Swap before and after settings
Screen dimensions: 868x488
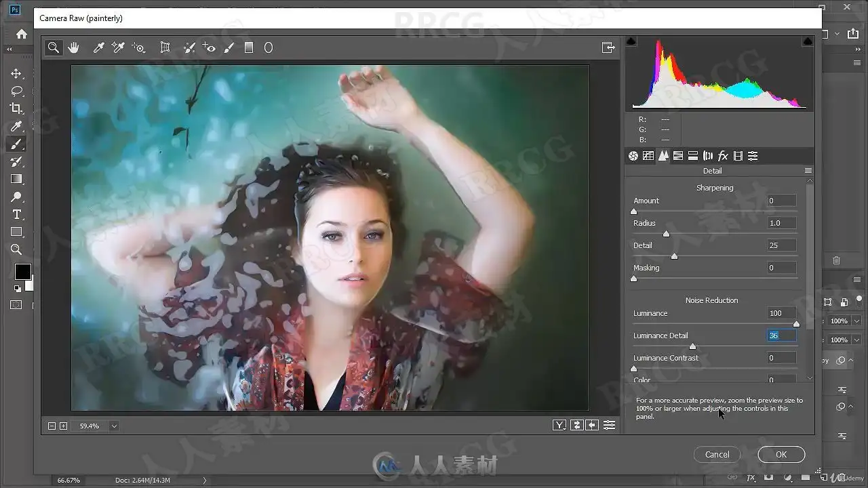point(576,425)
